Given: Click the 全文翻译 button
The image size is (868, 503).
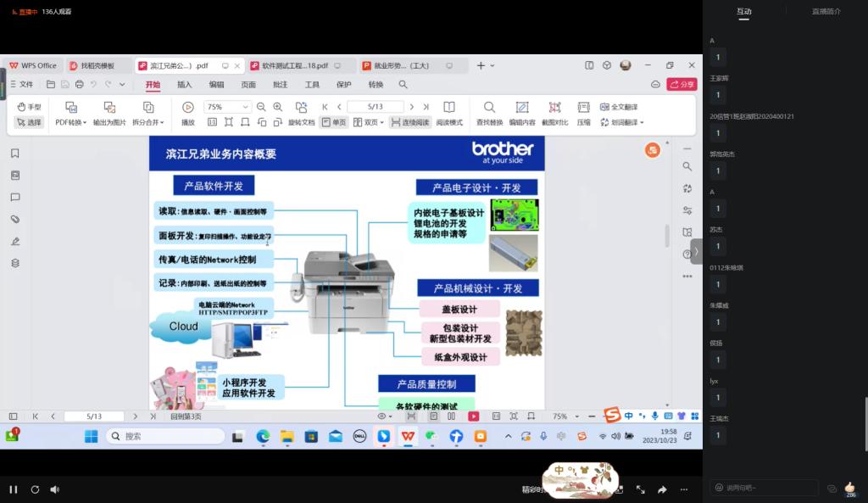Looking at the screenshot, I should coord(619,107).
